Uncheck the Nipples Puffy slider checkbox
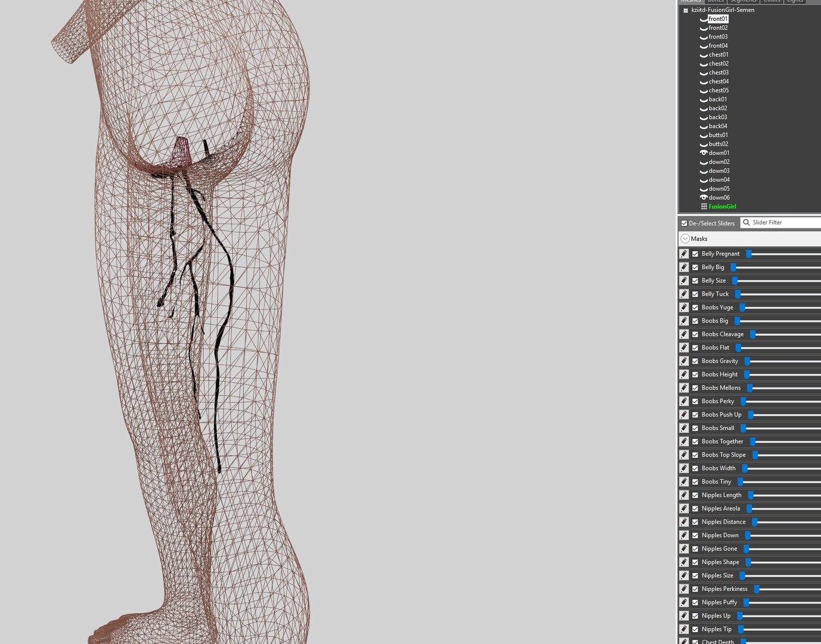The image size is (821, 644). pos(695,603)
